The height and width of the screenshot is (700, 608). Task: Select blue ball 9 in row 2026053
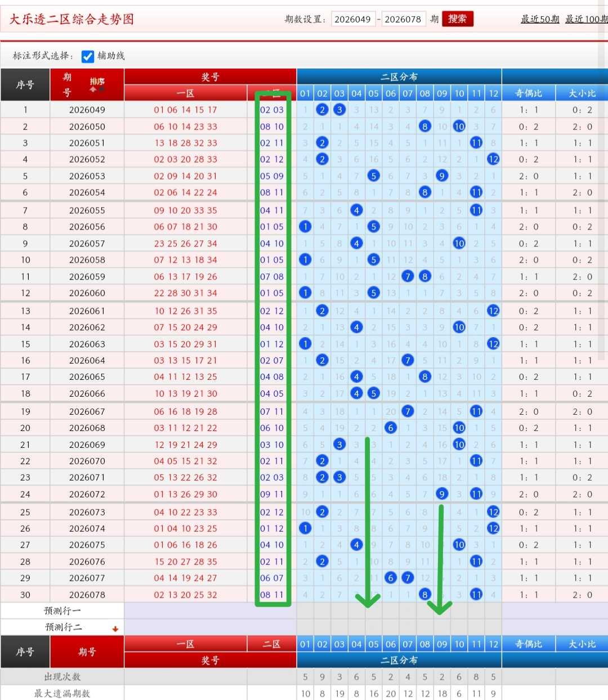[x=442, y=176]
